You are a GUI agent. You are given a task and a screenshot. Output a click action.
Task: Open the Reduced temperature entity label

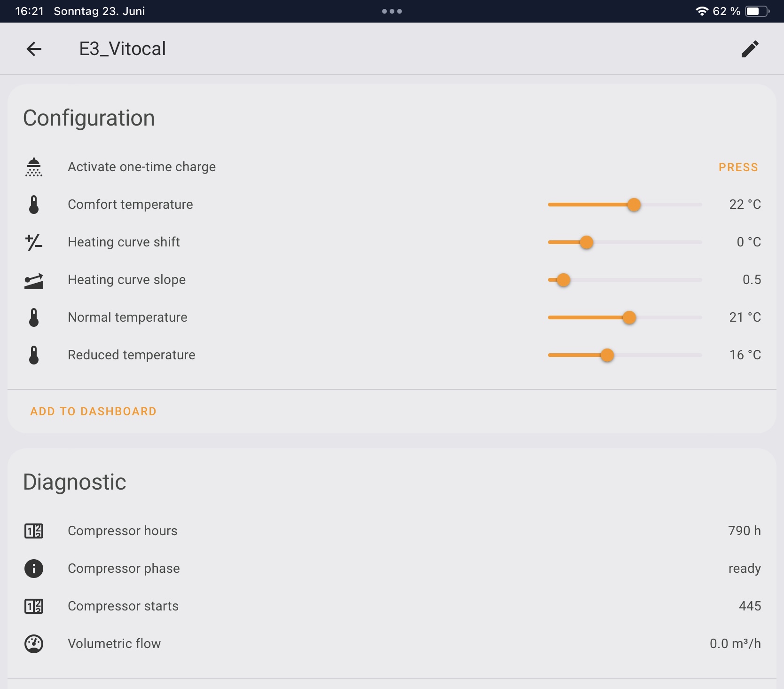[132, 355]
